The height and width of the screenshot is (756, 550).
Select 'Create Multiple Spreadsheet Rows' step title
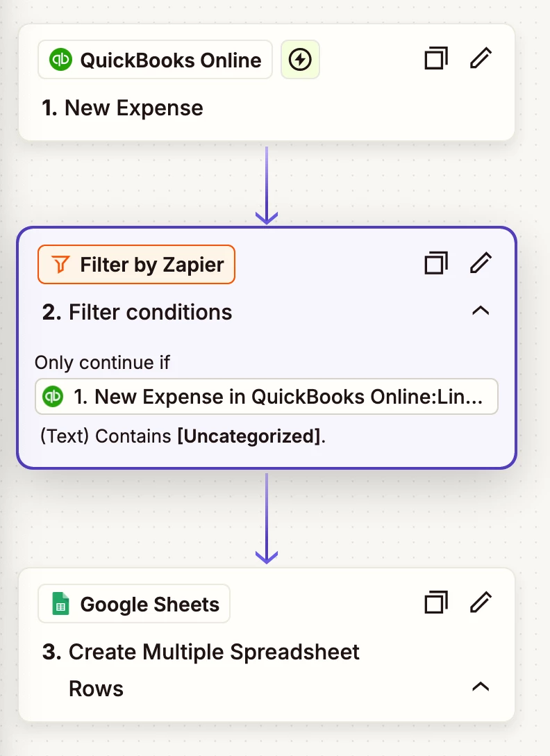tap(201, 670)
